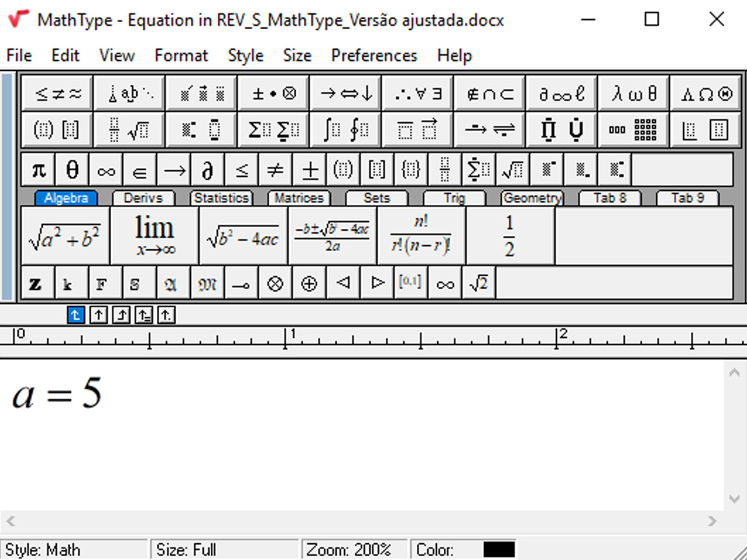The image size is (747, 560).
Task: Open the Tab 8 tab
Action: pyautogui.click(x=610, y=198)
